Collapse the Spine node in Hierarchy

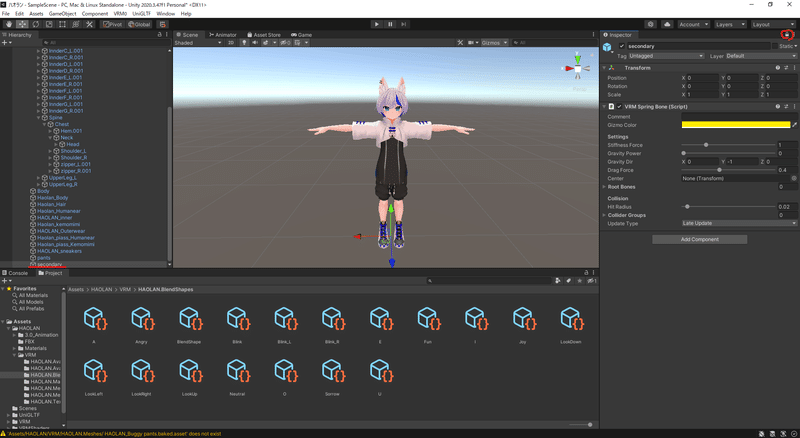(x=38, y=117)
